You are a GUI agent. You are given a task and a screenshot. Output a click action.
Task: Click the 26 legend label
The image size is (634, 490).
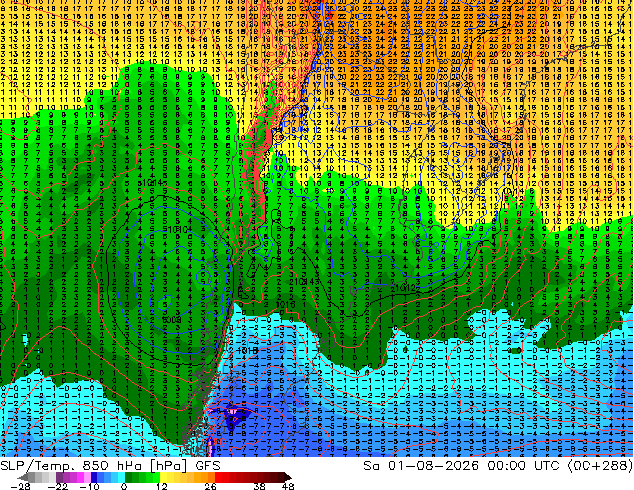pyautogui.click(x=210, y=486)
